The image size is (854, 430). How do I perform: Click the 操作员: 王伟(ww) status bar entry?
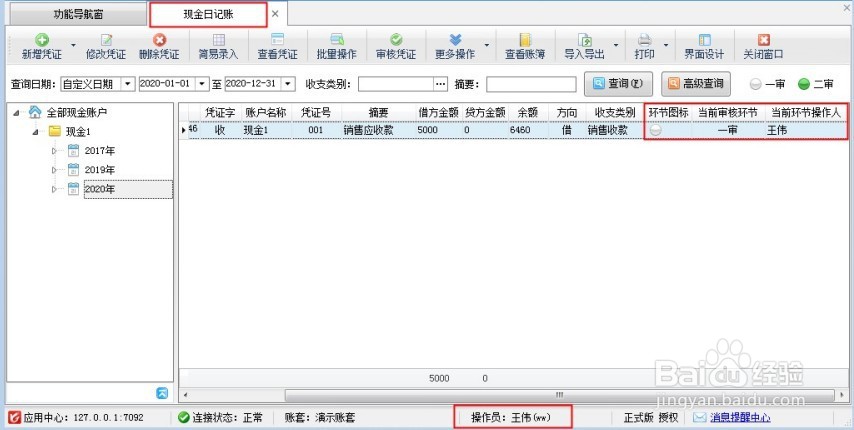(511, 417)
